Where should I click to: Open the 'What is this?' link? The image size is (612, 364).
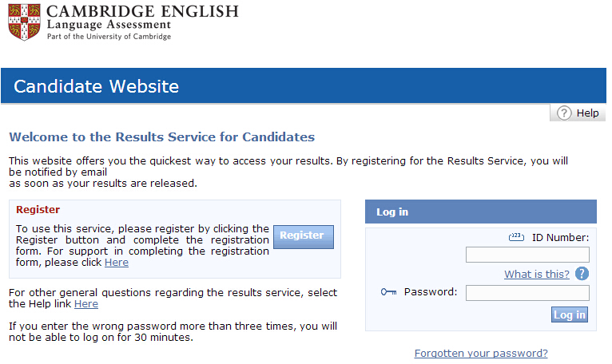coord(537,275)
